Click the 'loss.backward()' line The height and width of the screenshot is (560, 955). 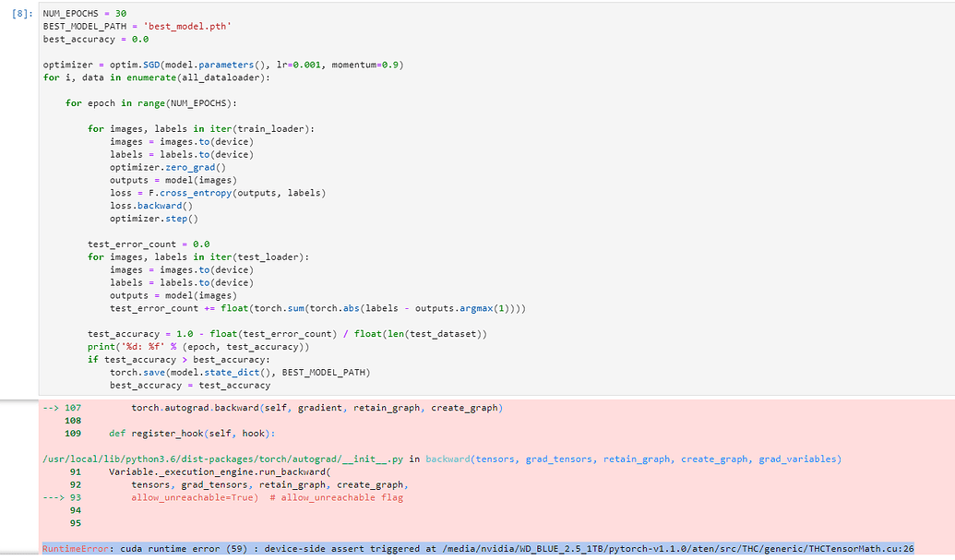(151, 205)
